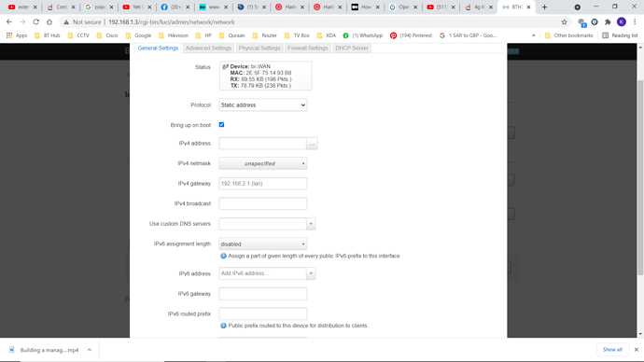Open IPv6 assignment length dropdown
Viewport: 644px width, 362px height.
pos(263,244)
